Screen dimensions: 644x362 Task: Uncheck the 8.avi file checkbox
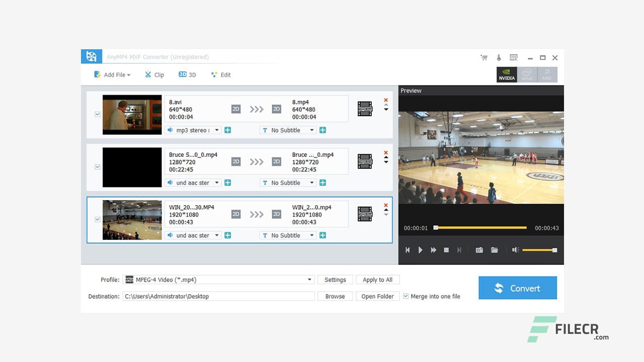(98, 114)
